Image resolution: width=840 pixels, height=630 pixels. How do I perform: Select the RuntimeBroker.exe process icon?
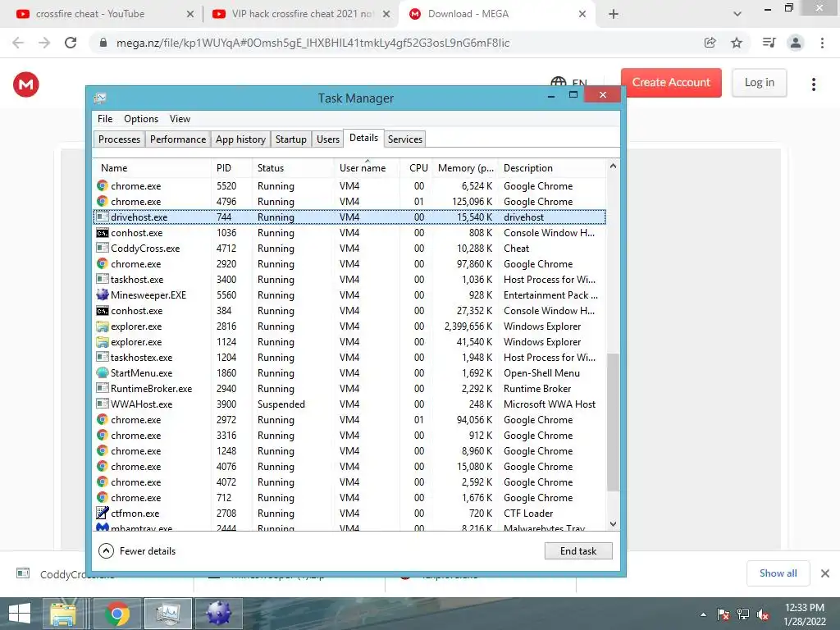(x=103, y=388)
